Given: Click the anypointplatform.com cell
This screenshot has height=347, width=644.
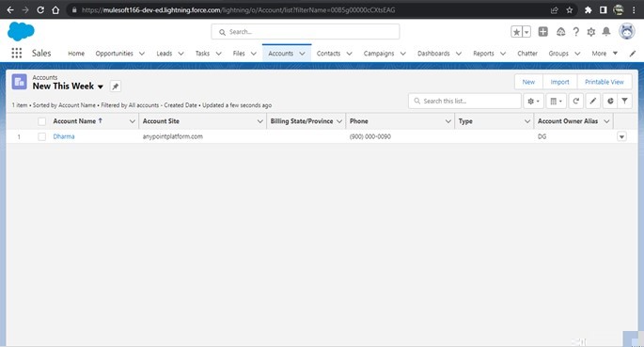Looking at the screenshot, I should tap(172, 136).
